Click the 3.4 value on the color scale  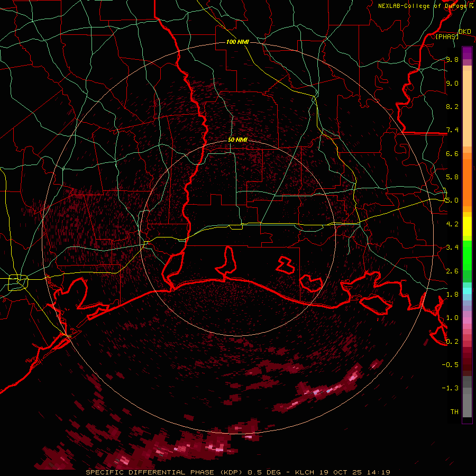[452, 248]
